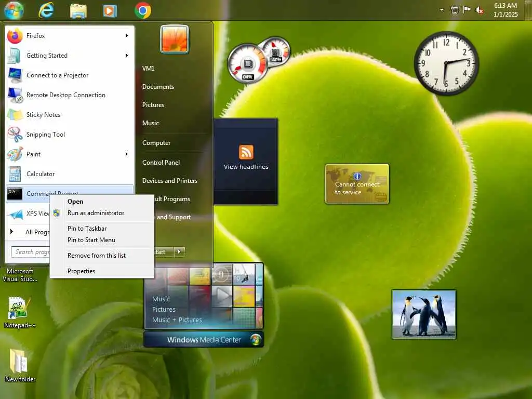The image size is (532, 399).
Task: Select New folder on desktop
Action: tap(20, 366)
